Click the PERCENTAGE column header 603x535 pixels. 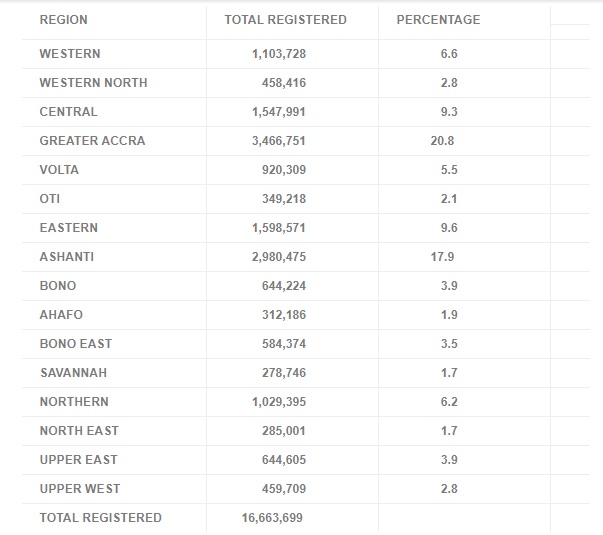click(438, 20)
